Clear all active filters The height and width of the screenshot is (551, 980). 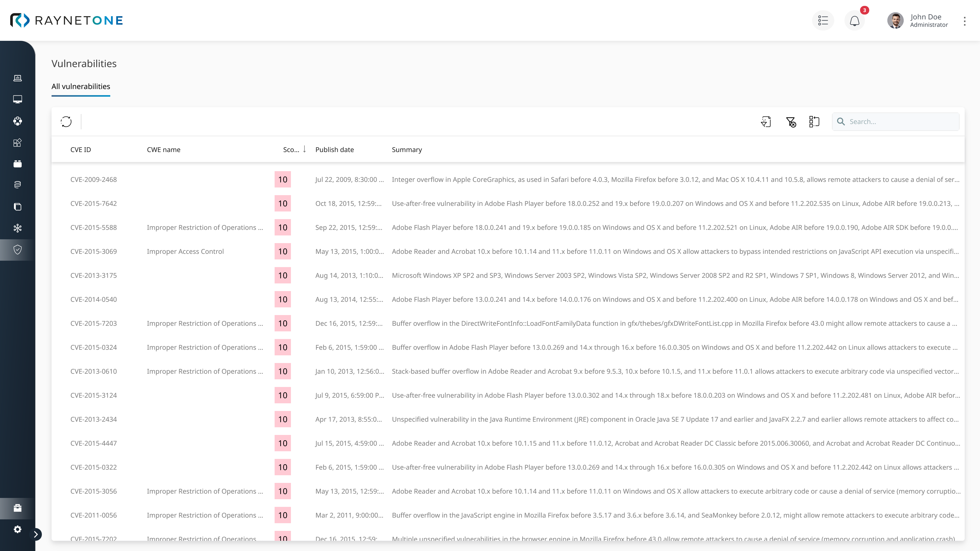(792, 122)
